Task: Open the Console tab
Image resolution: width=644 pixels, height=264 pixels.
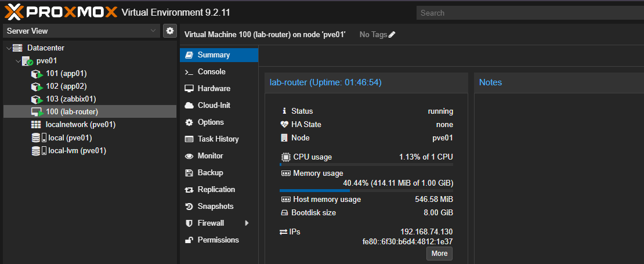Action: coord(219,72)
